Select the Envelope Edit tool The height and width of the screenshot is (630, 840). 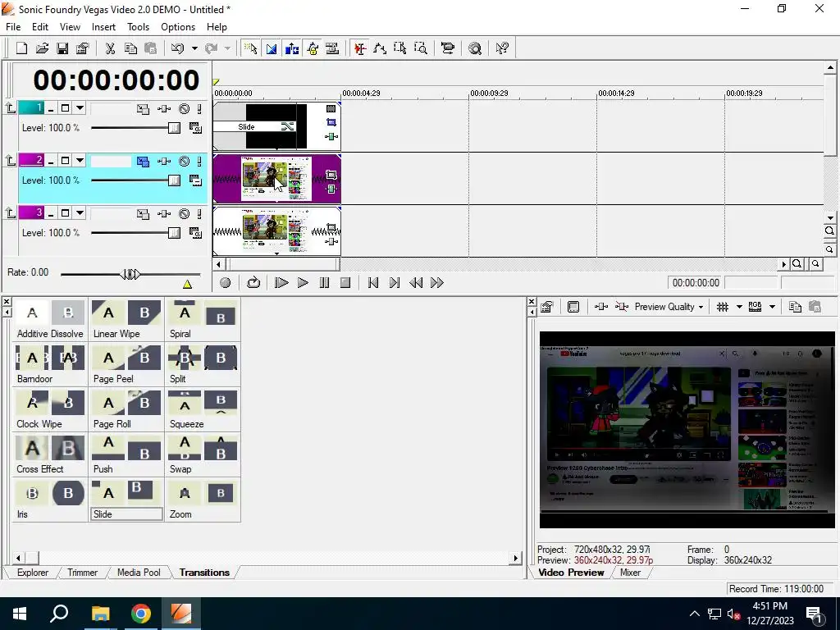point(380,48)
